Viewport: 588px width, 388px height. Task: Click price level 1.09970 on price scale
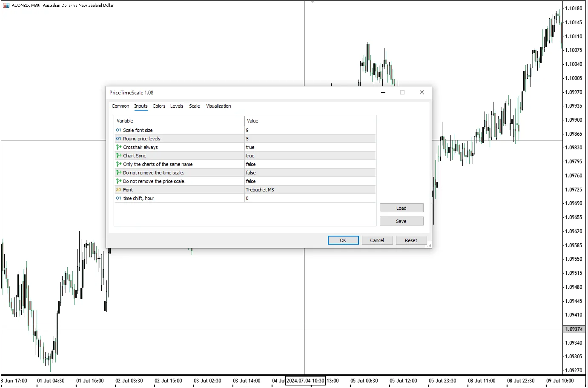(574, 92)
